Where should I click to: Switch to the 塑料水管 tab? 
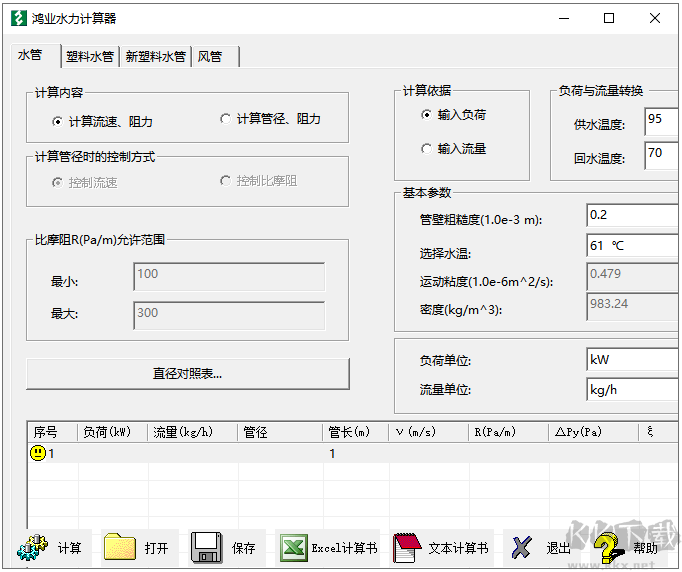[90, 57]
